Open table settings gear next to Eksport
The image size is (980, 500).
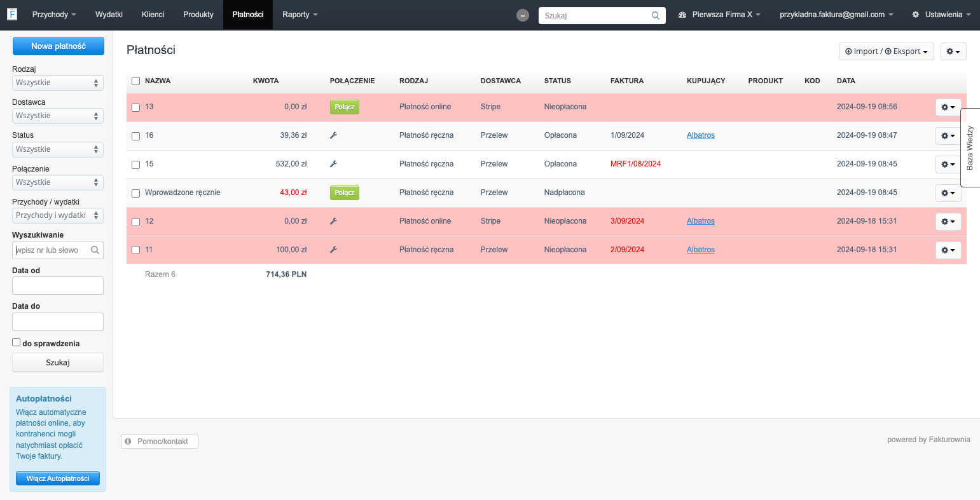tap(953, 51)
